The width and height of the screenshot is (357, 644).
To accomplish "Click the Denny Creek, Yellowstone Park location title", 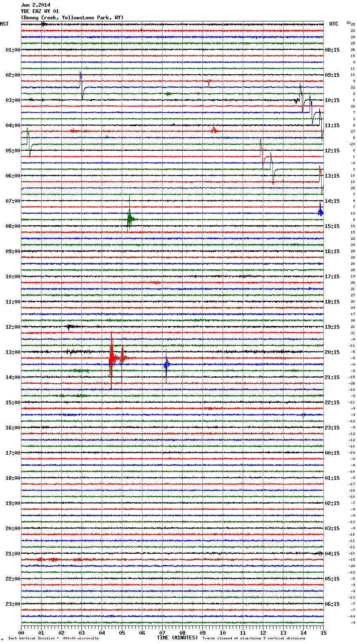I will (x=72, y=18).
